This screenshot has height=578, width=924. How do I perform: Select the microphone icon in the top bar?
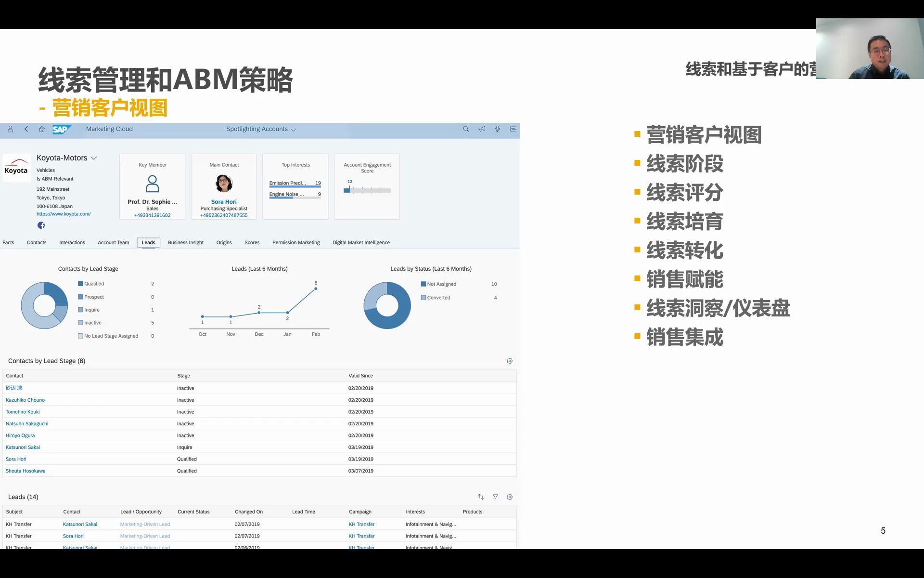pyautogui.click(x=497, y=129)
